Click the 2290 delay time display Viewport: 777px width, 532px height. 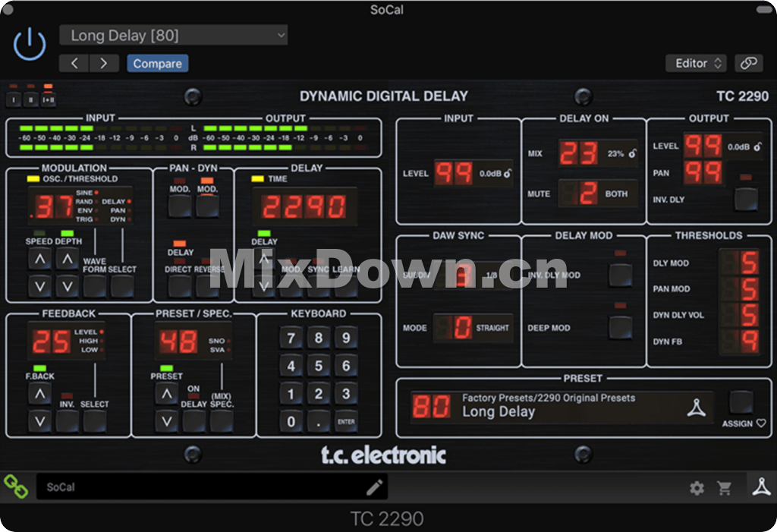(304, 206)
